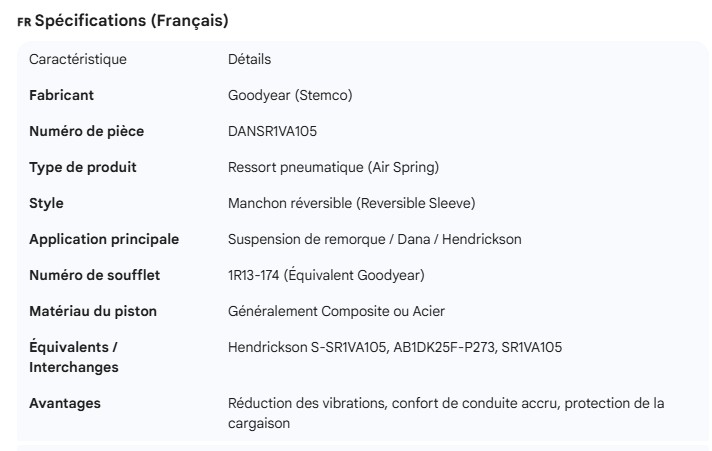Click the Type de produit label

coord(83,167)
